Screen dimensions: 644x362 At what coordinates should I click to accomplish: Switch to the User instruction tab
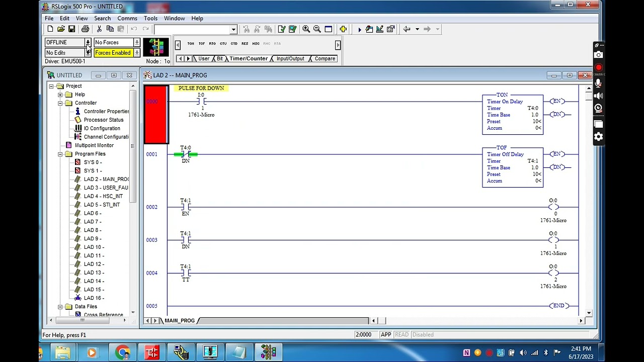pos(204,59)
